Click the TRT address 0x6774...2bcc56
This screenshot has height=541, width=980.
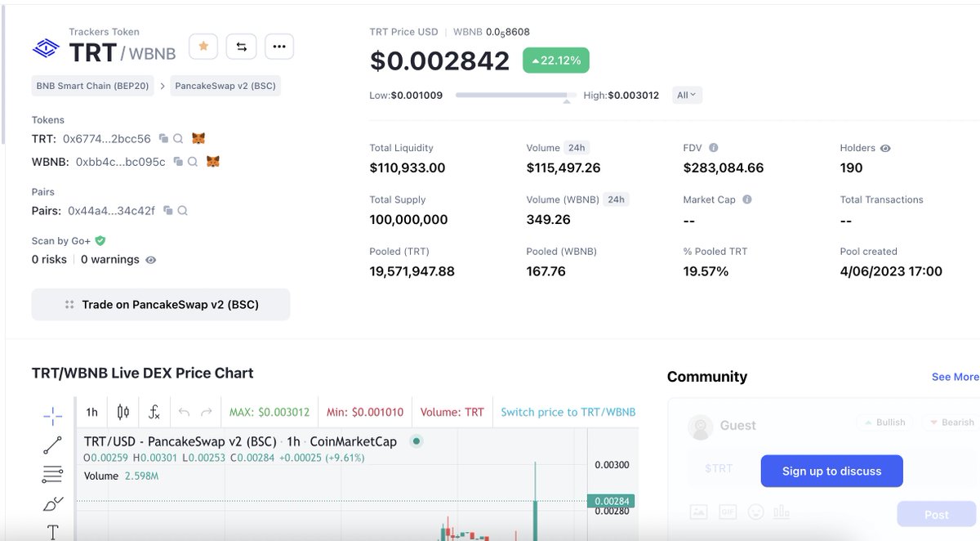click(x=107, y=139)
